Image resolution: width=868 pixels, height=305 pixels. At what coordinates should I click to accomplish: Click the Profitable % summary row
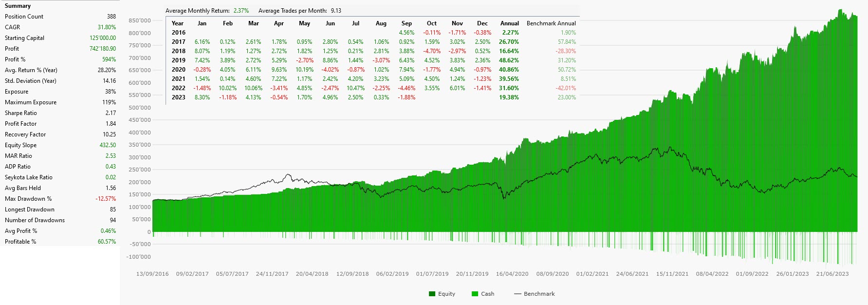[x=60, y=242]
